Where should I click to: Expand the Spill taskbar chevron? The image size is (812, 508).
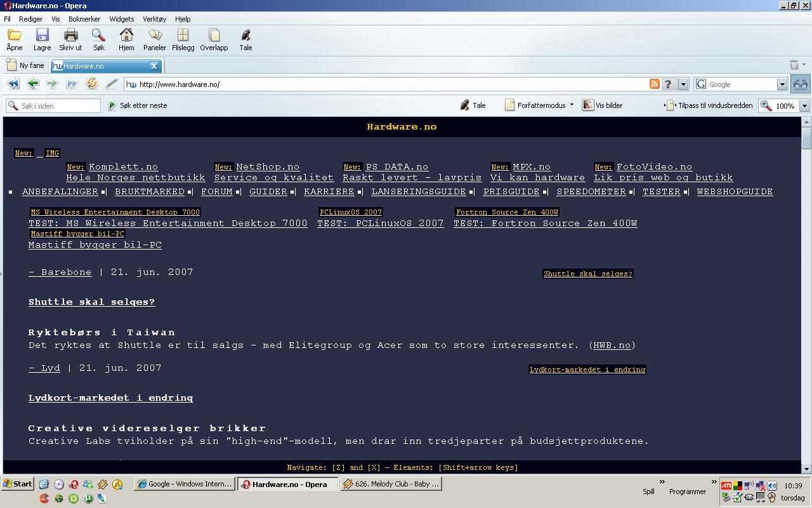click(662, 482)
